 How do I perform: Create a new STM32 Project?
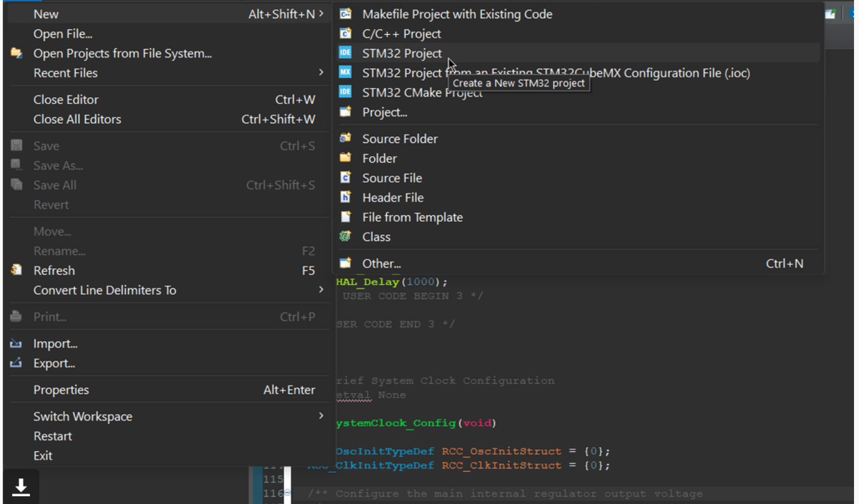tap(578, 53)
